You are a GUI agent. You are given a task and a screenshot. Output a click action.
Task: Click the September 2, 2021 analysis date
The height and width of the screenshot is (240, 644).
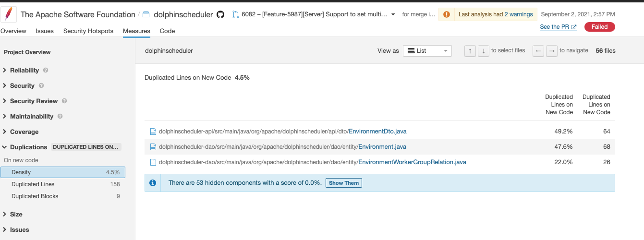[578, 14]
